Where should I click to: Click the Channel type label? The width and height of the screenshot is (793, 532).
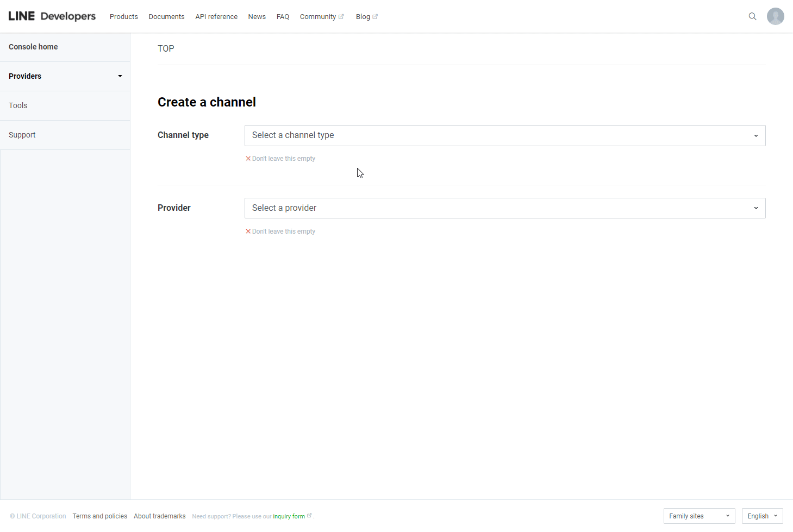click(183, 135)
